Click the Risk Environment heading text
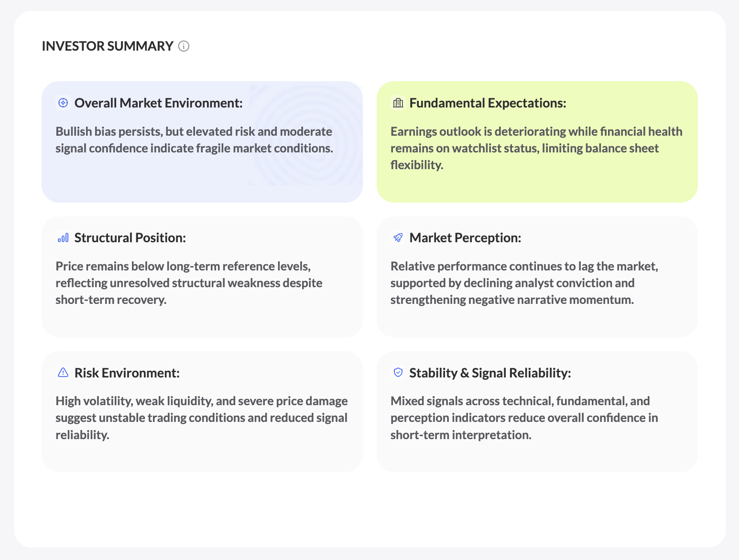 tap(127, 373)
